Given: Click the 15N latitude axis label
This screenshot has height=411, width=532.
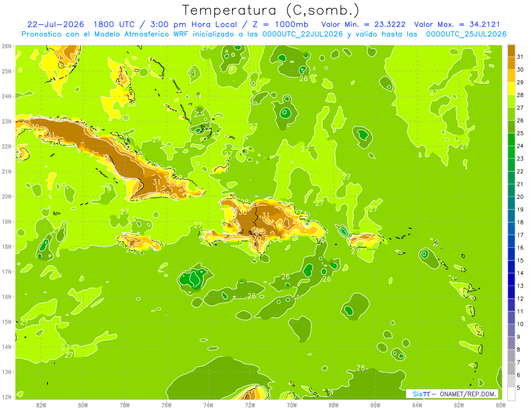Looking at the screenshot, I should tap(6, 321).
